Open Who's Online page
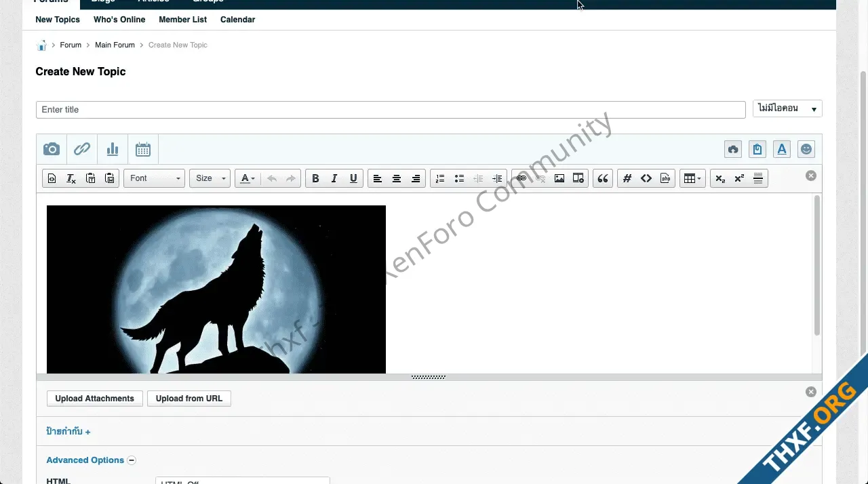868x484 pixels. (x=119, y=20)
